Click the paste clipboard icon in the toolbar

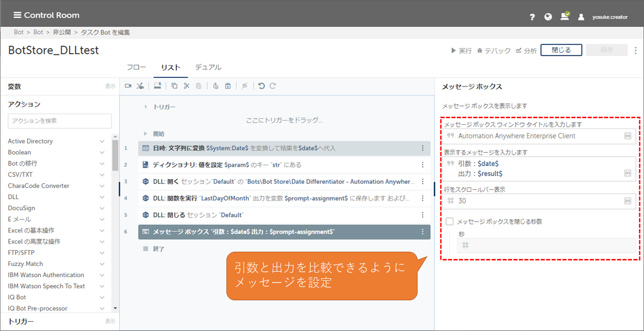click(x=199, y=86)
